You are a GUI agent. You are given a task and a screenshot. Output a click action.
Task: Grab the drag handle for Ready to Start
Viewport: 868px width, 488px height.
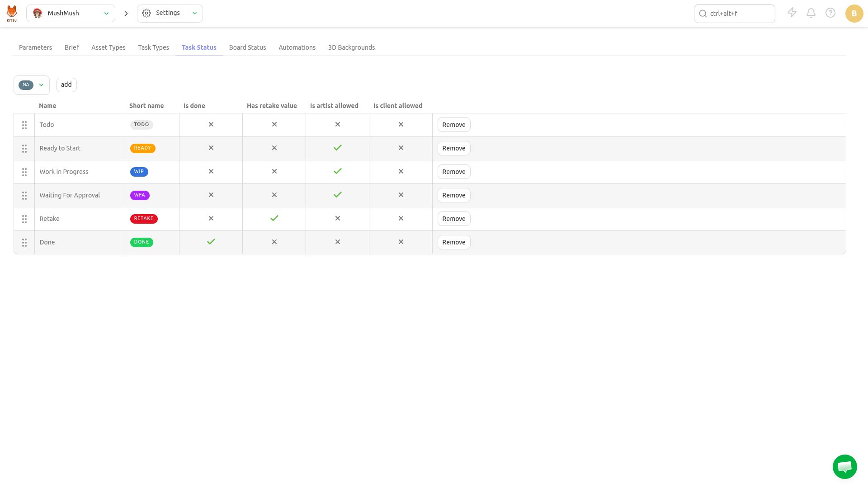click(x=24, y=149)
